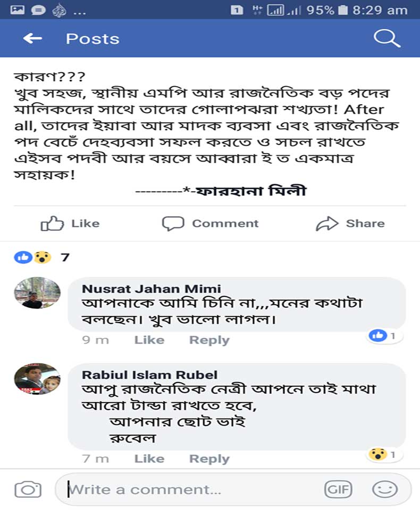This screenshot has width=420, height=510.
Task: Like Rabiul Islam Rubel's comment
Action: coord(149,458)
